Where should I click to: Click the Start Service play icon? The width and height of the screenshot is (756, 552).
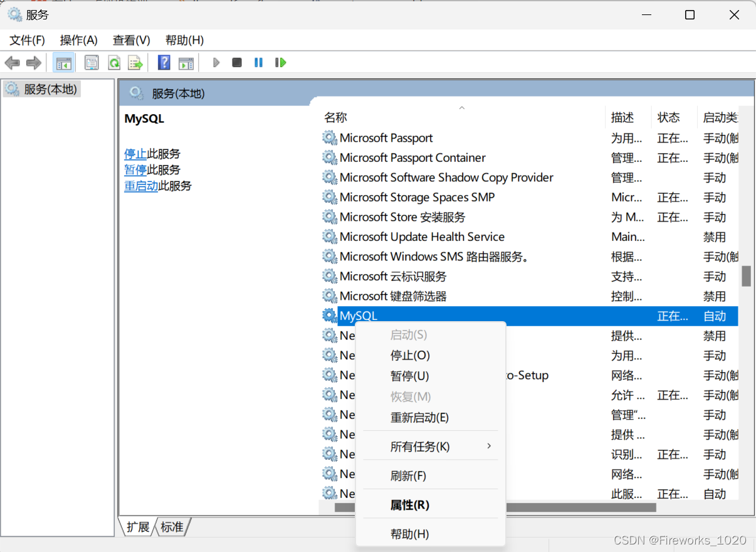216,62
